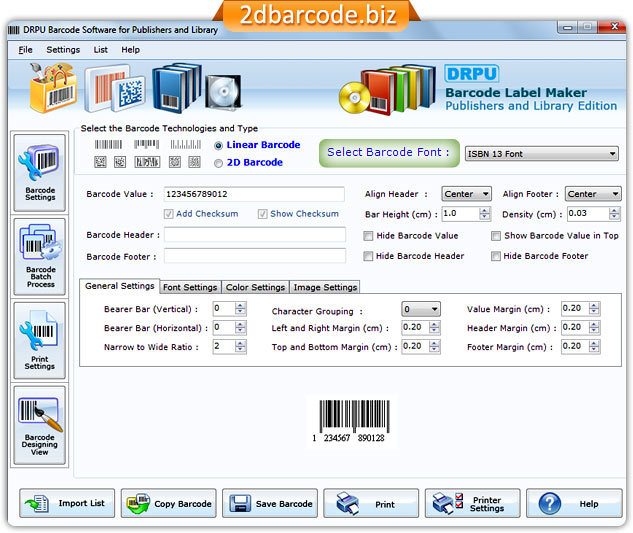Click the Print button
The width and height of the screenshot is (633, 533).
pyautogui.click(x=371, y=503)
